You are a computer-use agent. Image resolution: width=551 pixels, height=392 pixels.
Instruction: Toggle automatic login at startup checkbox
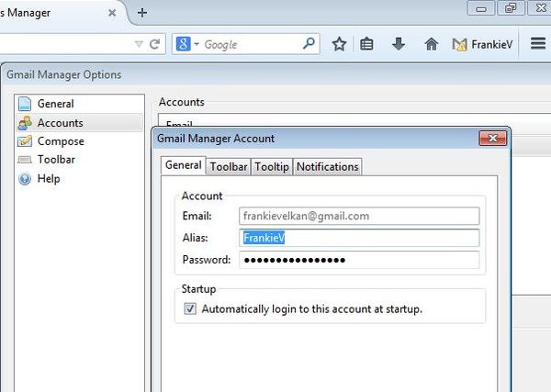point(190,308)
